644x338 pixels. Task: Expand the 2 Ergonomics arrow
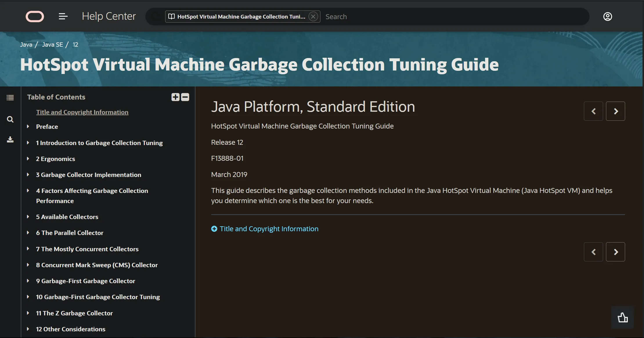pyautogui.click(x=28, y=159)
